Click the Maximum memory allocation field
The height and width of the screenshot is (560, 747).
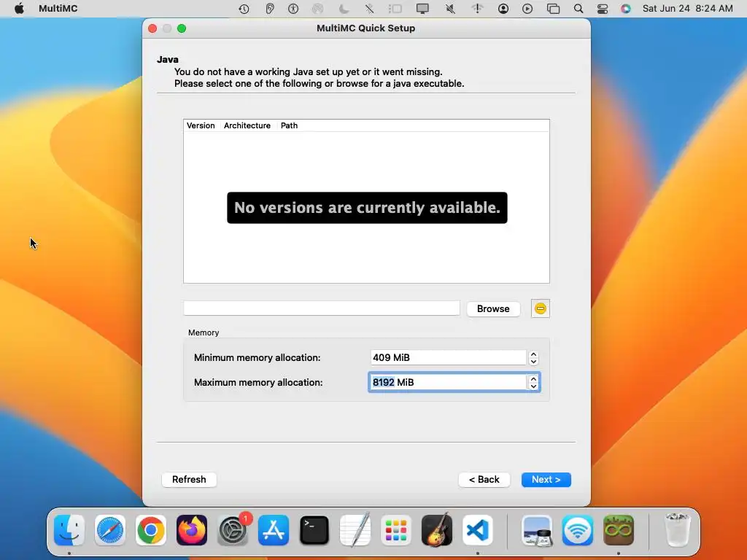(x=449, y=382)
